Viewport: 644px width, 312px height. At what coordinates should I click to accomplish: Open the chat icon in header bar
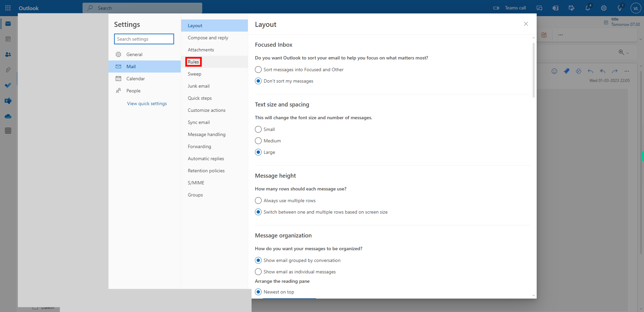point(539,8)
